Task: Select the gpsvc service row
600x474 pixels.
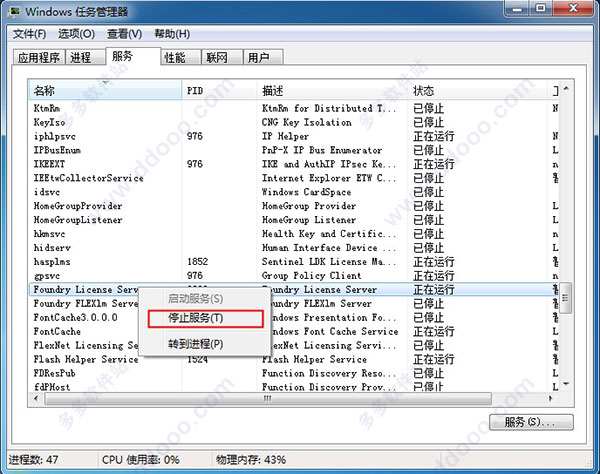Action: pos(294,275)
